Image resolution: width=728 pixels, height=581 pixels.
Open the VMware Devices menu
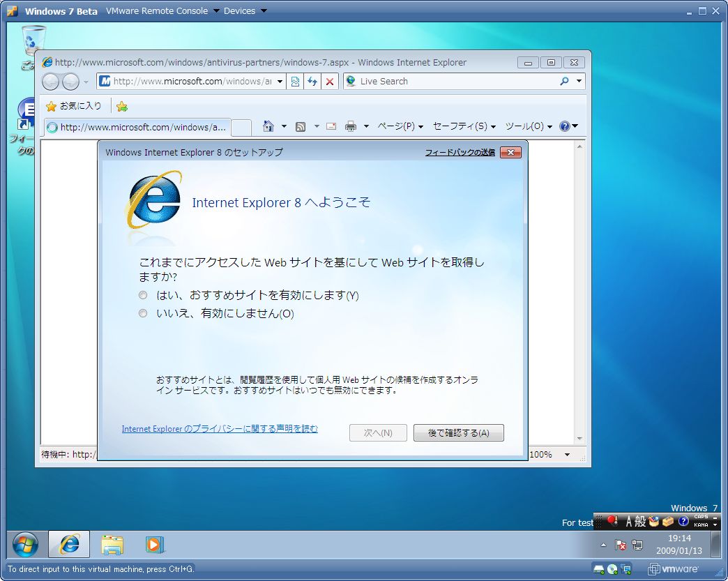245,10
